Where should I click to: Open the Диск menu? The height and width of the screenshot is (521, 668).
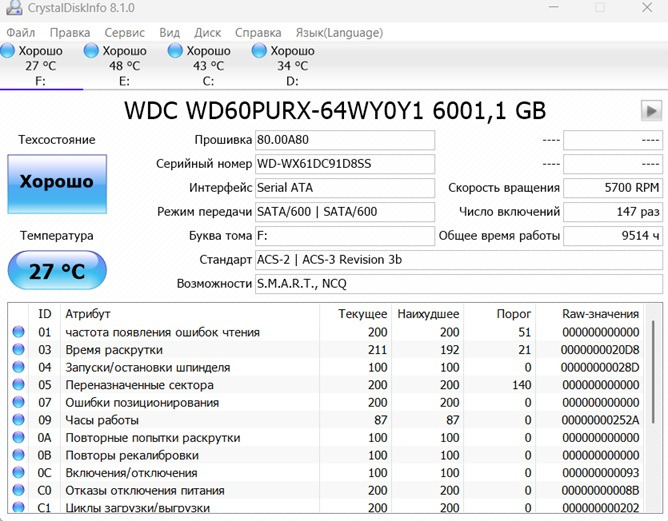[208, 32]
